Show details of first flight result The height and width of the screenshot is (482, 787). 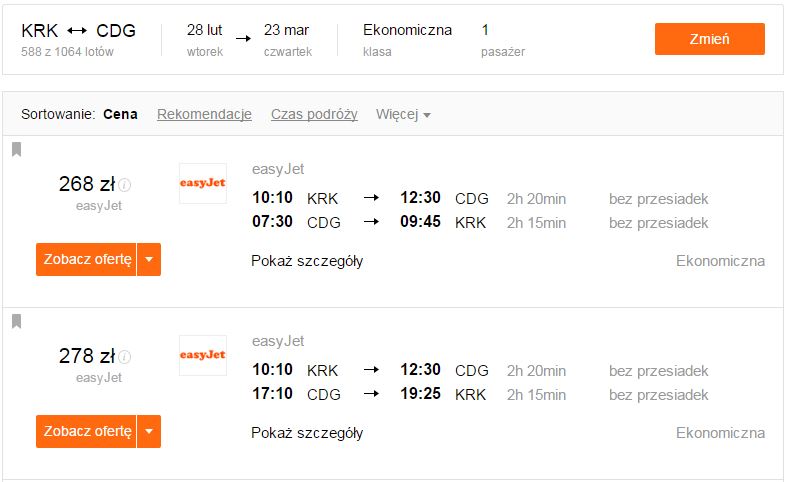307,261
